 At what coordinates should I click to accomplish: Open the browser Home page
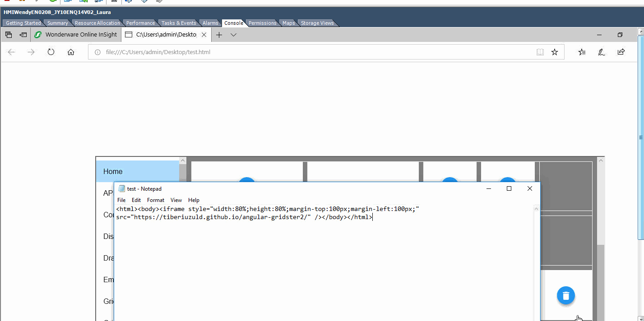(70, 52)
